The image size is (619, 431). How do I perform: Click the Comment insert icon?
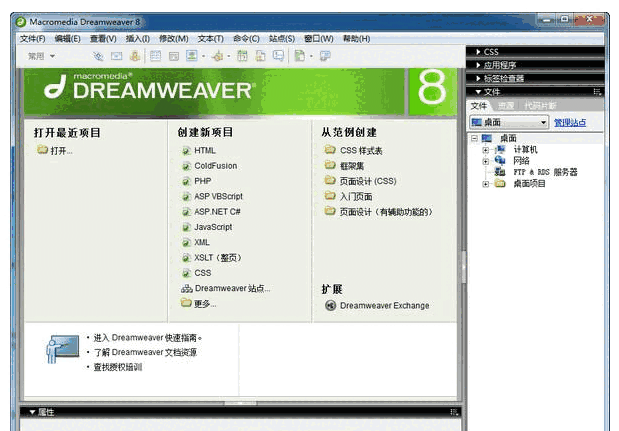(278, 56)
